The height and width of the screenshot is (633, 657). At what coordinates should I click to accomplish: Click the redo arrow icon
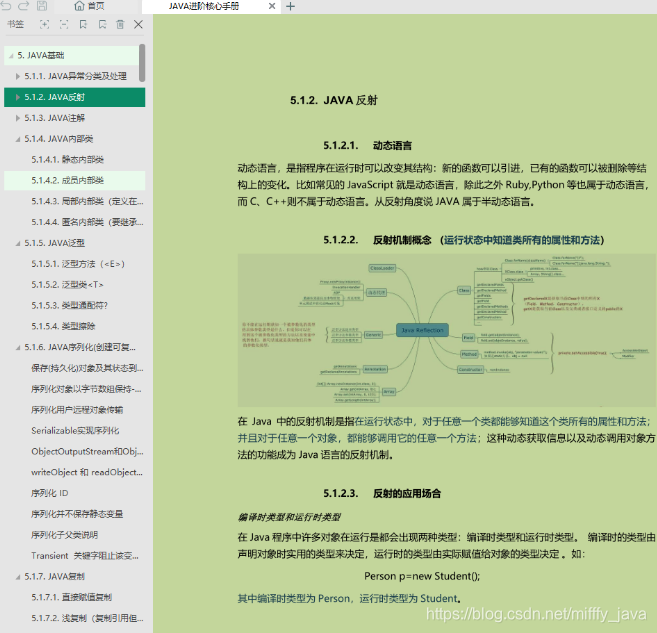[23, 5]
